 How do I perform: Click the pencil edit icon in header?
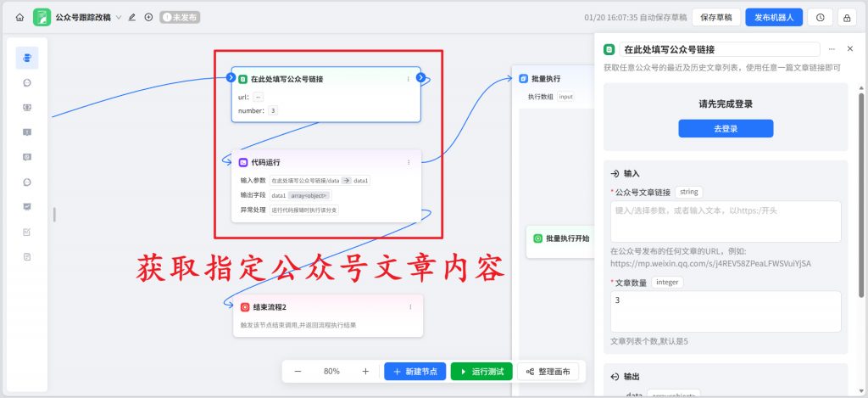(131, 17)
